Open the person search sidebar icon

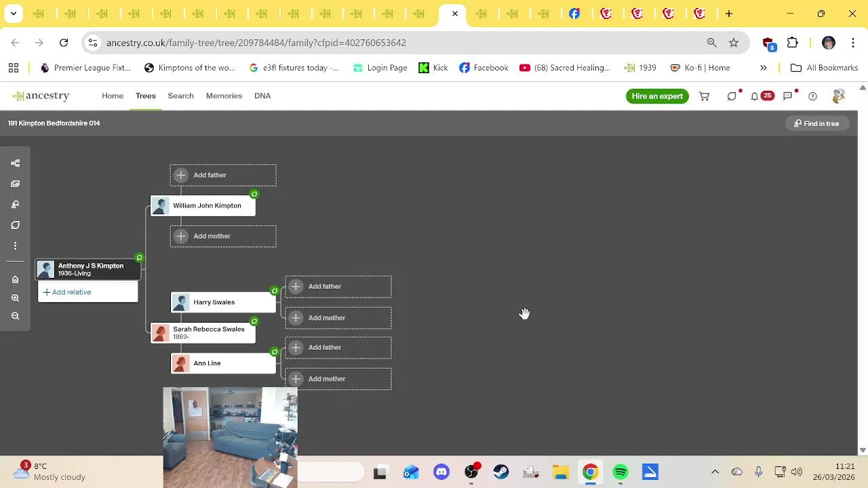point(15,205)
